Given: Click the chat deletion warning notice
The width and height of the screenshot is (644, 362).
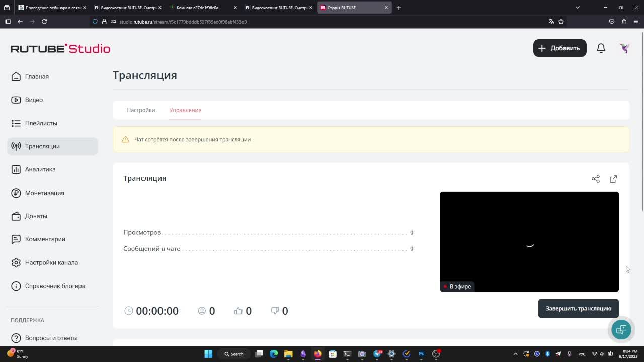Looking at the screenshot, I should tap(371, 139).
